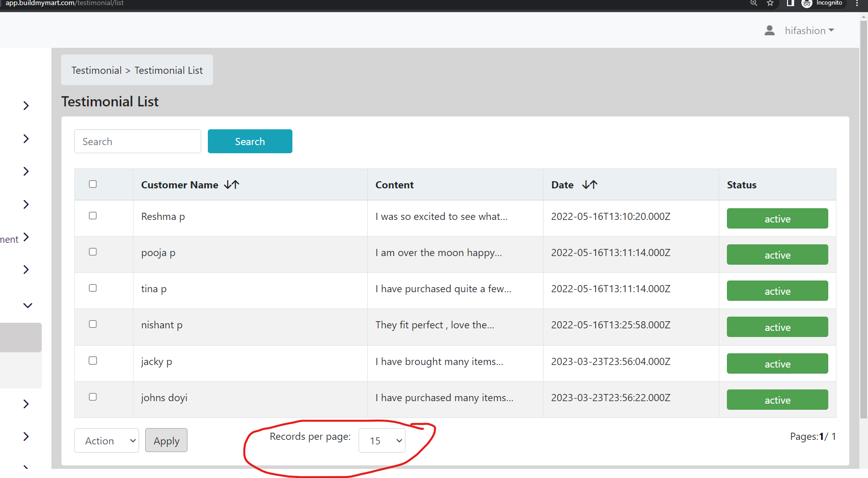Click the customer name 'johns doyi'
The height and width of the screenshot is (478, 868).
click(x=164, y=398)
